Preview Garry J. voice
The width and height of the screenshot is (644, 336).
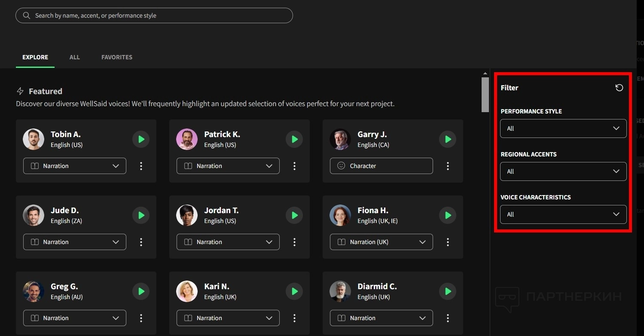point(448,139)
